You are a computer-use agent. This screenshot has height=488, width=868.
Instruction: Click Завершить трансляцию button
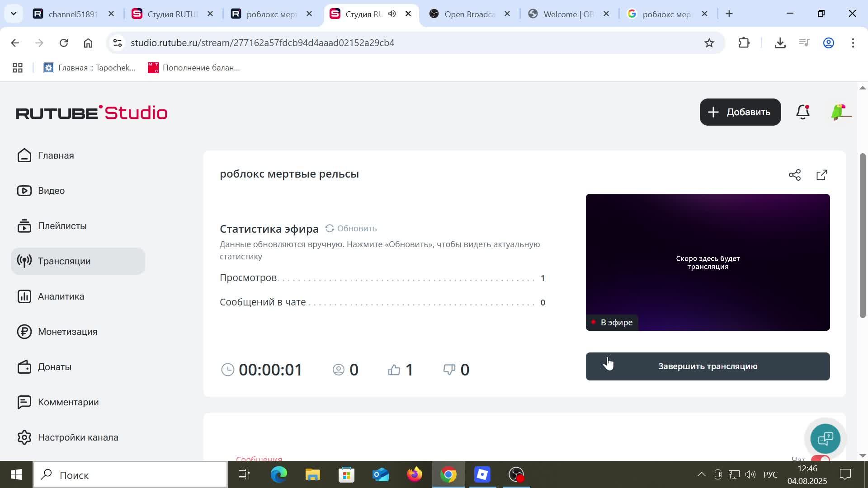coord(707,366)
